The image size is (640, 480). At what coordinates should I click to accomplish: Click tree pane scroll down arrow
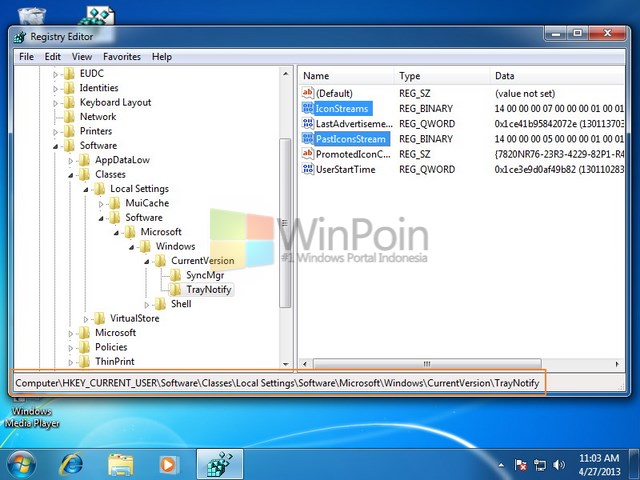[286, 364]
